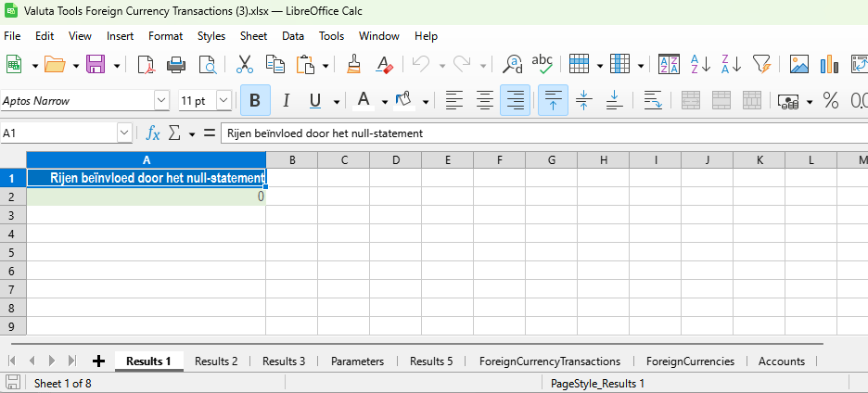Toggle Italic formatting
The height and width of the screenshot is (393, 868).
coord(286,100)
